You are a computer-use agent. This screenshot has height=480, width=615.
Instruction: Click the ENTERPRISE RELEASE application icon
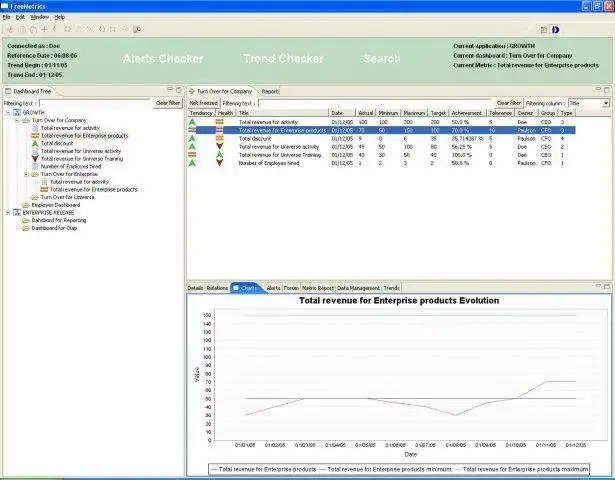pyautogui.click(x=17, y=213)
